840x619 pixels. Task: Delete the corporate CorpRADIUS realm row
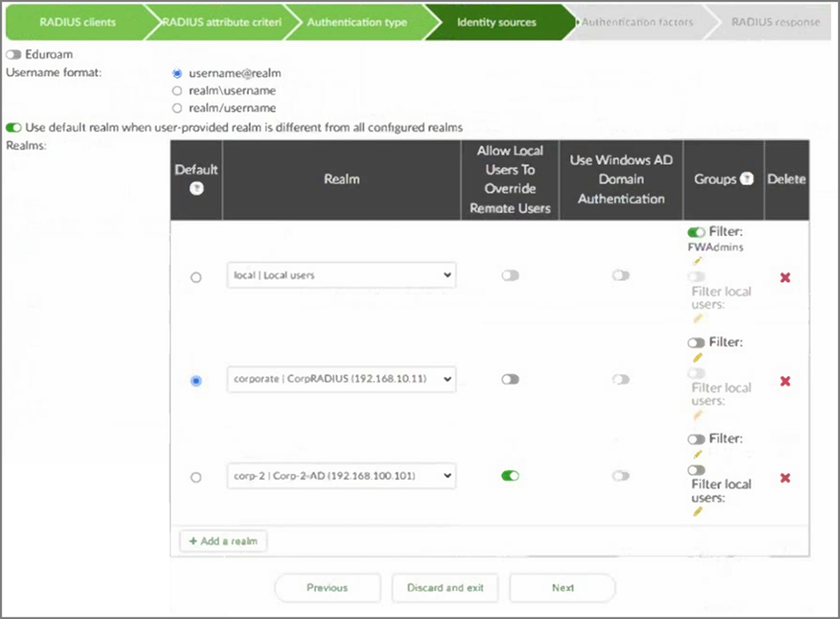point(785,381)
